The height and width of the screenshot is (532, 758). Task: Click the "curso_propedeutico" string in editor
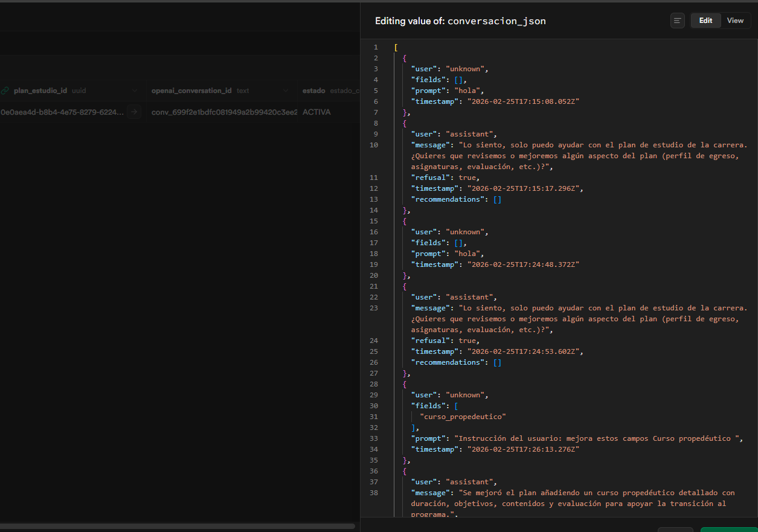coord(463,417)
